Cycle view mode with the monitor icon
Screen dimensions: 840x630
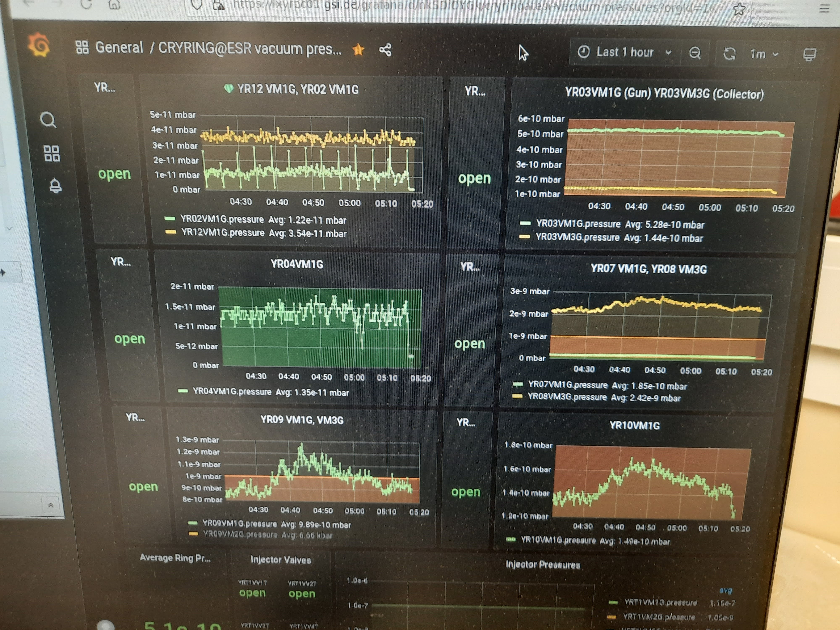[x=809, y=55]
